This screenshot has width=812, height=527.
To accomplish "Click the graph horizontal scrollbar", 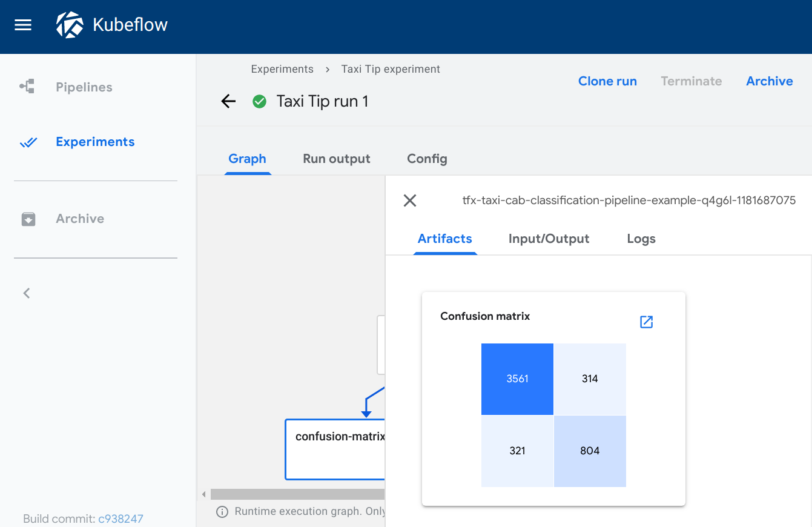I will (x=297, y=494).
